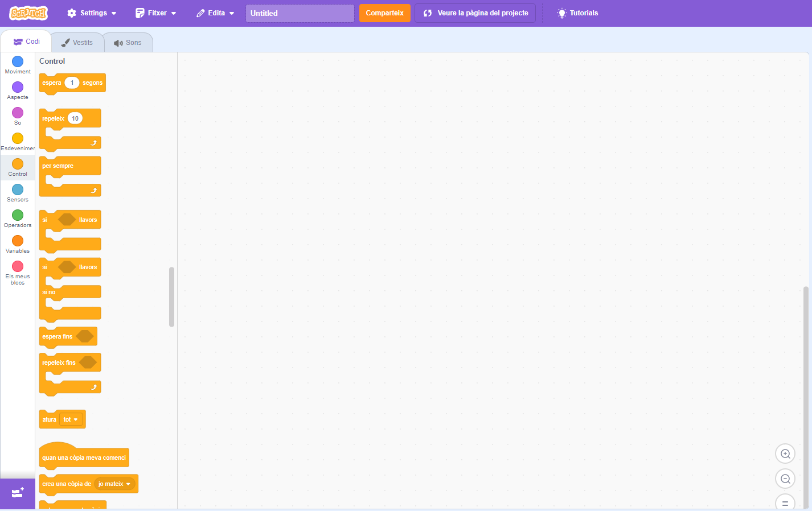
Task: Click the Untitled project name field
Action: click(x=300, y=13)
